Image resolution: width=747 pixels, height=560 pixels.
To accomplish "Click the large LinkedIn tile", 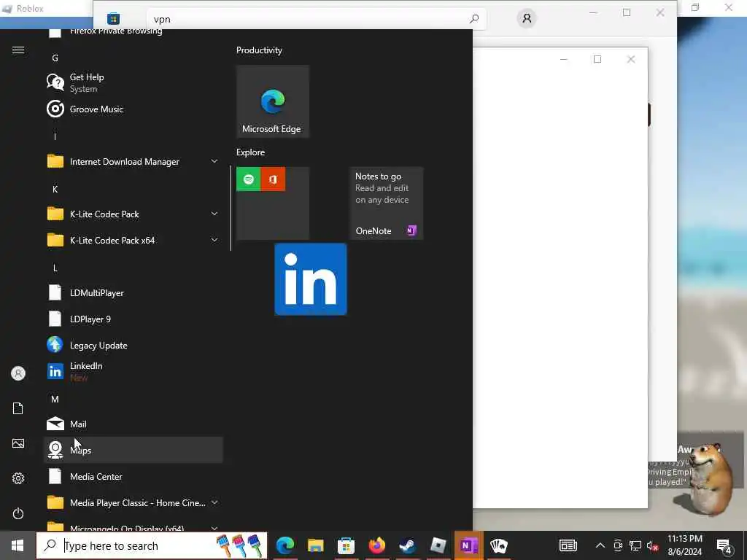I will coord(311,279).
